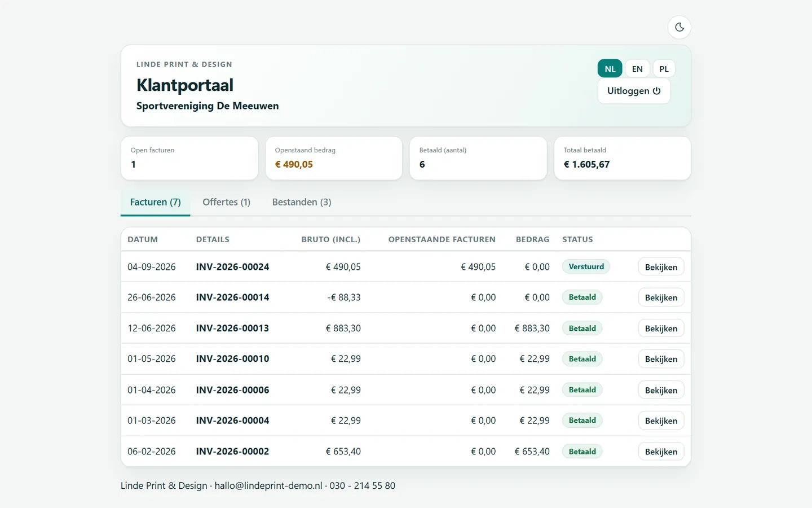Switch language to EN

point(637,69)
